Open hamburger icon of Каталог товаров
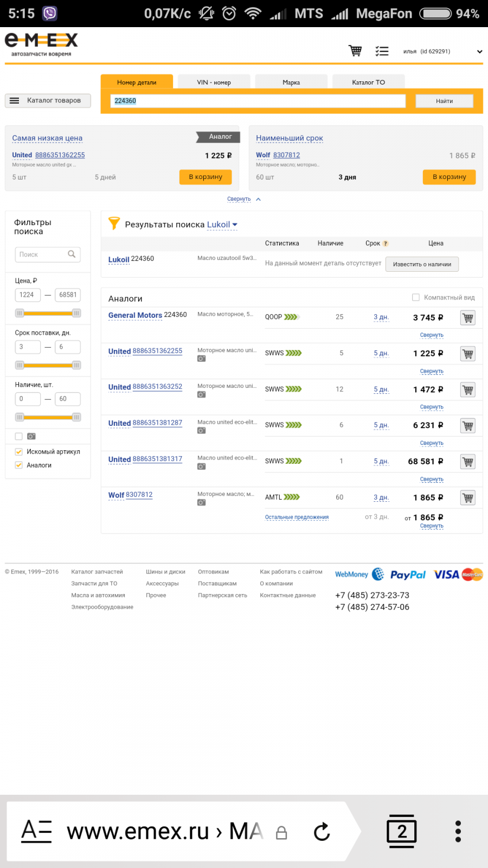Image resolution: width=488 pixels, height=868 pixels. (x=15, y=100)
